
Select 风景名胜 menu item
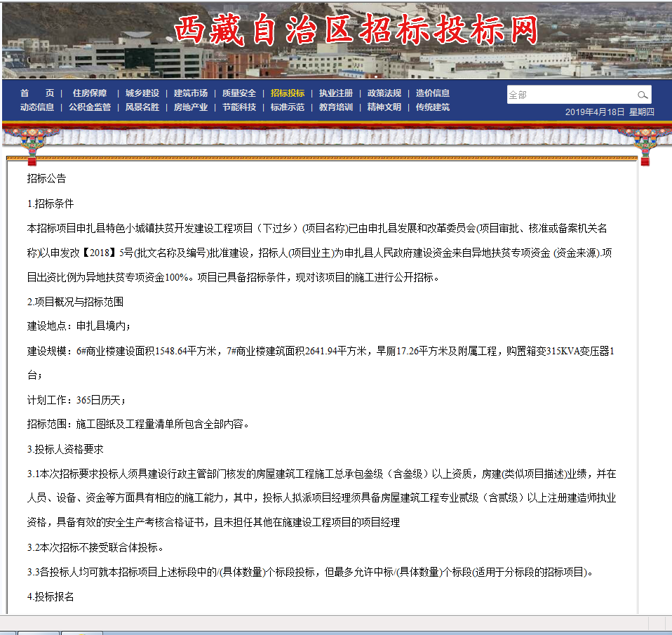[x=142, y=107]
